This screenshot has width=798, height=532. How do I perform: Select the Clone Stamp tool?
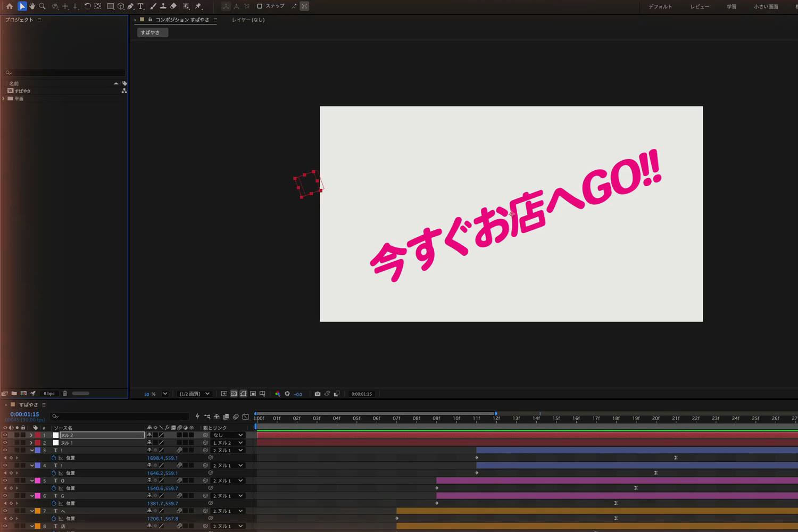pos(163,6)
